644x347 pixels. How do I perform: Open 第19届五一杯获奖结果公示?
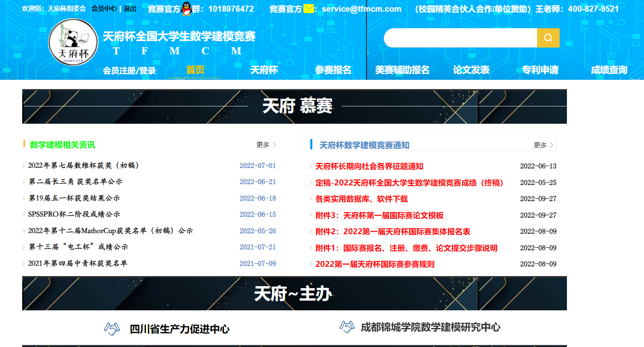point(74,198)
